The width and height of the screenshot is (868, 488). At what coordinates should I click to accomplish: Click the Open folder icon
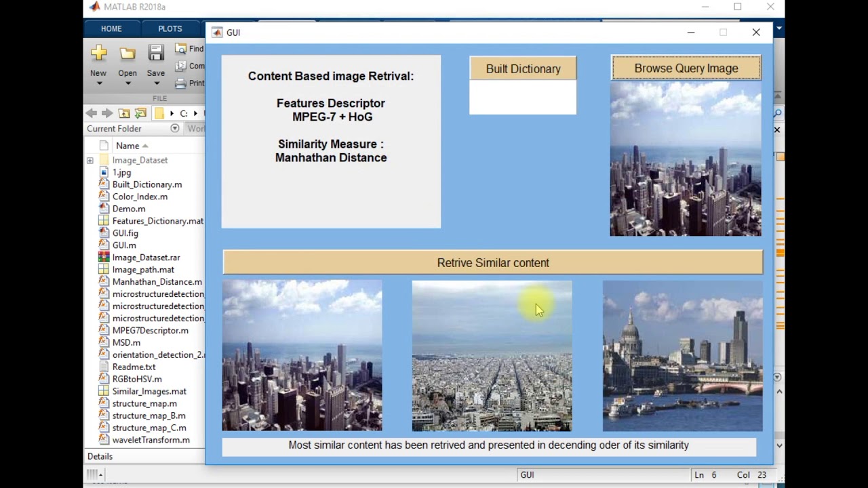point(127,54)
